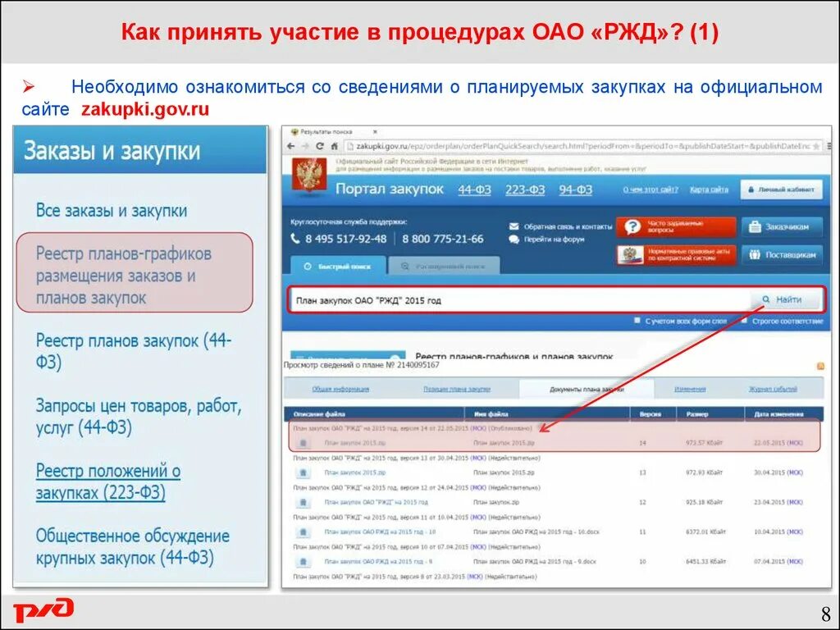Click the RZD logo on the slide
Screen dimensions: 840x630
point(44,610)
